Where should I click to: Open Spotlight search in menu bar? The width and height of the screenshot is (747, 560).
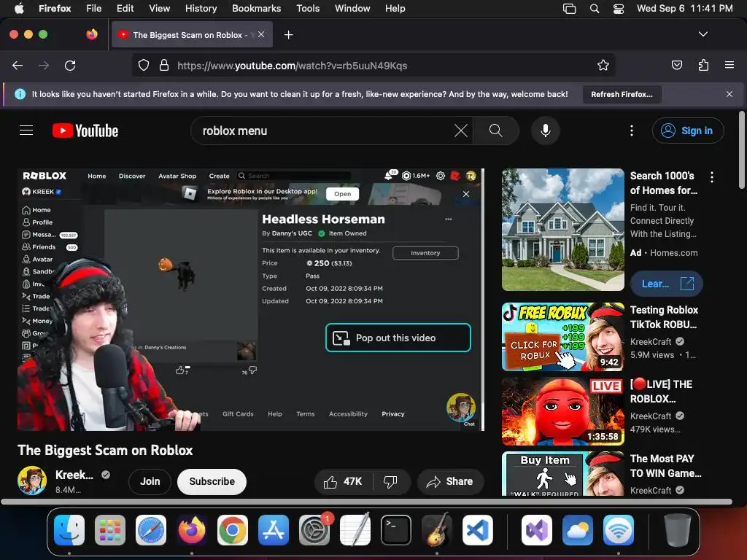coord(594,8)
